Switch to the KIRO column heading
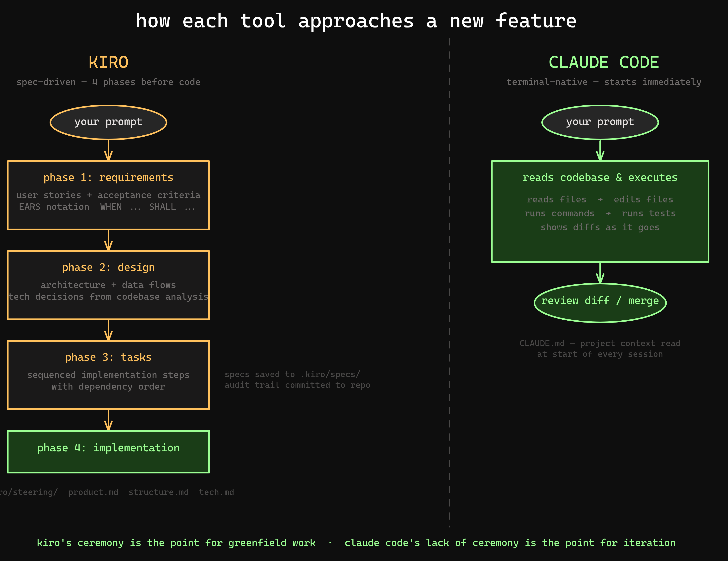Viewport: 728px width, 561px height. tap(108, 62)
